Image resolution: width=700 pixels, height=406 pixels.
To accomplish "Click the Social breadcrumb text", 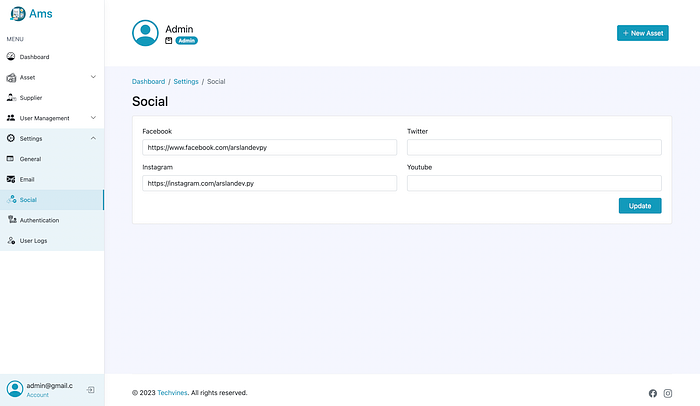I will click(x=216, y=82).
